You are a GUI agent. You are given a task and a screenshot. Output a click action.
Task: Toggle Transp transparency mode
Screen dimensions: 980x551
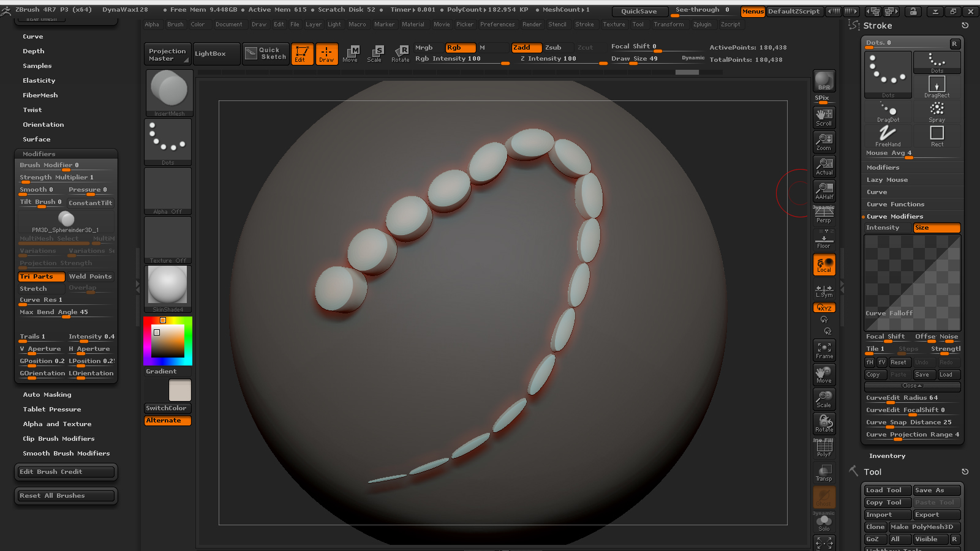click(x=824, y=473)
